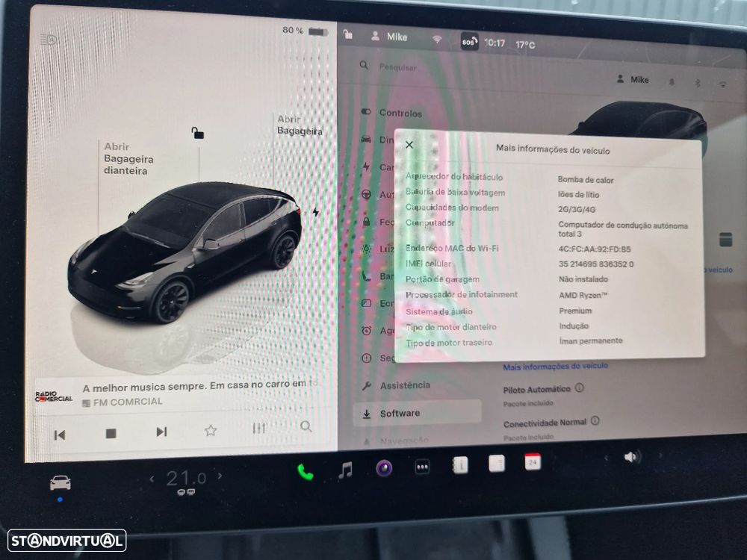Raise the volume with right chevron
Image resolution: width=747 pixels, height=560 pixels.
pyautogui.click(x=661, y=455)
